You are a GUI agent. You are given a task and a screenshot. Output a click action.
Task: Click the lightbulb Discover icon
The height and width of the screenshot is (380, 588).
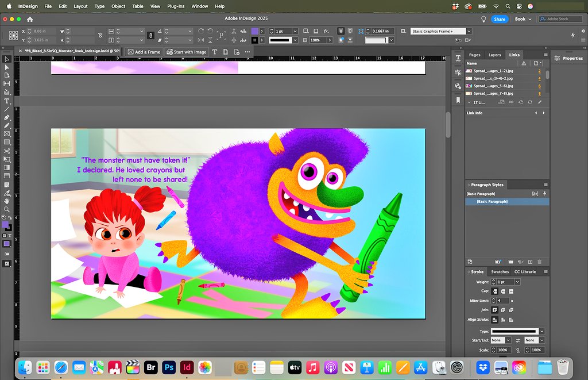(483, 19)
